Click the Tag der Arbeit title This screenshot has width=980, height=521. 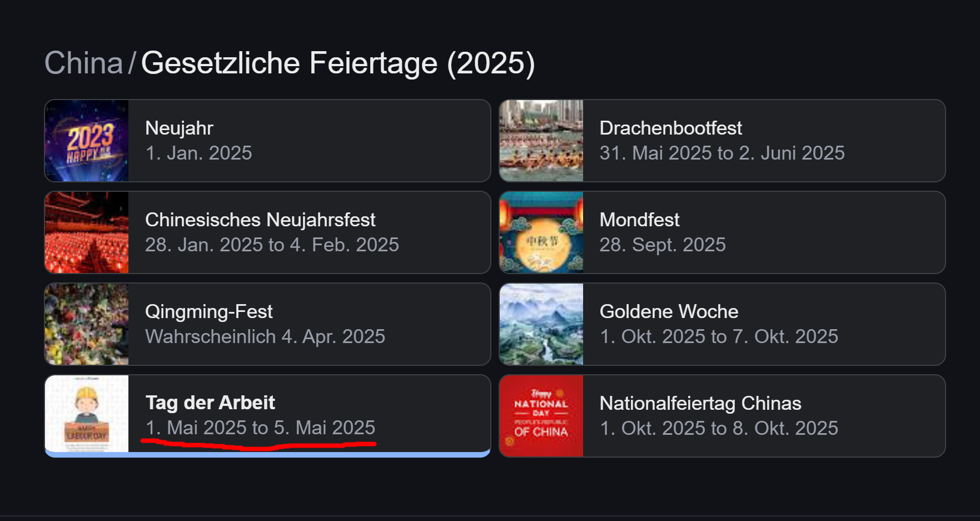coord(210,403)
